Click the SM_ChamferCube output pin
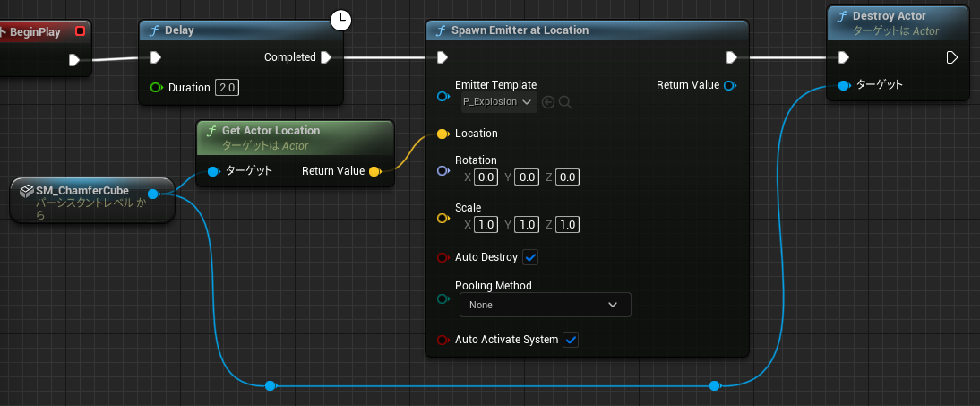The width and height of the screenshot is (980, 406). coord(153,194)
